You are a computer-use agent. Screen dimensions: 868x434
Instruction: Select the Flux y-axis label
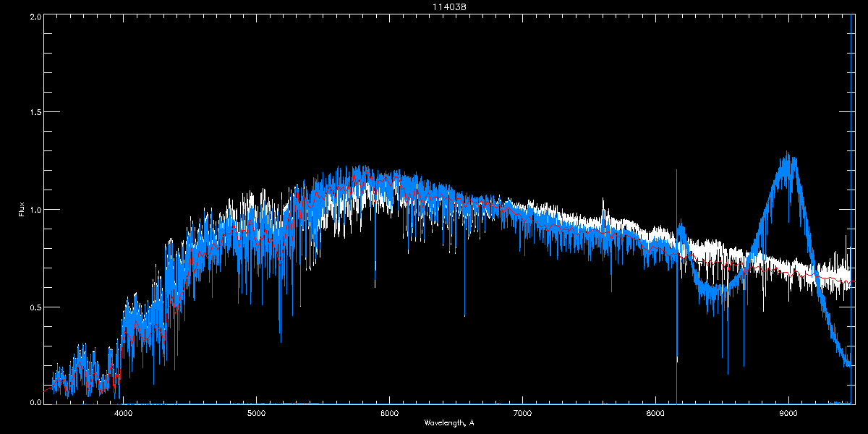(22, 208)
